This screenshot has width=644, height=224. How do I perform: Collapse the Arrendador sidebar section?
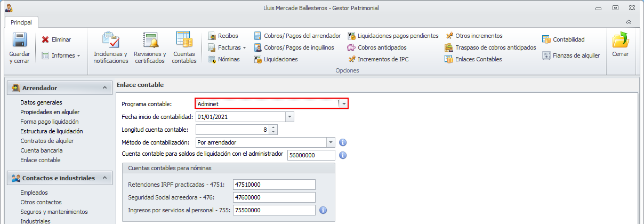[103, 87]
